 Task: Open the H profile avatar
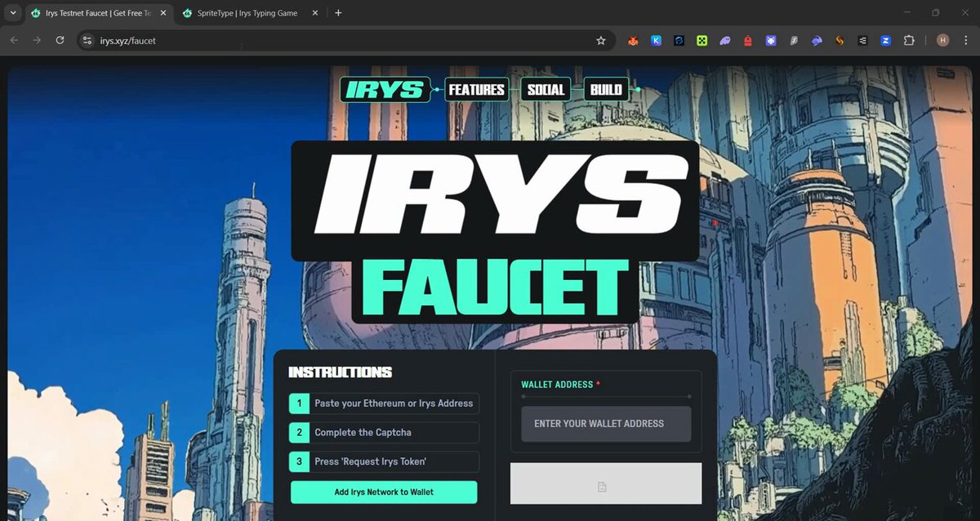tap(942, 40)
